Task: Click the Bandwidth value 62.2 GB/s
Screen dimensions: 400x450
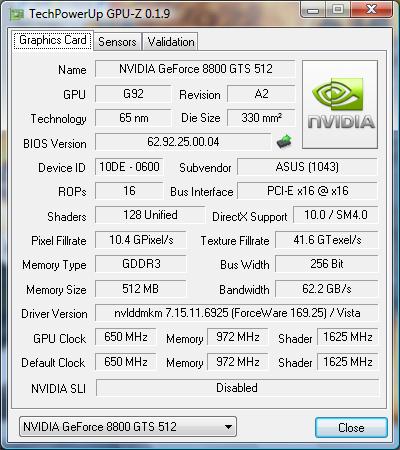Action: (327, 289)
